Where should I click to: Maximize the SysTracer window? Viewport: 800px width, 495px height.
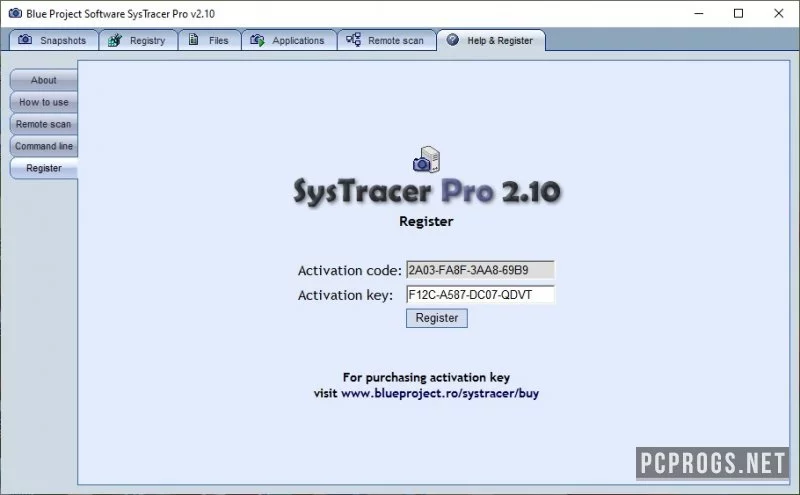click(738, 13)
